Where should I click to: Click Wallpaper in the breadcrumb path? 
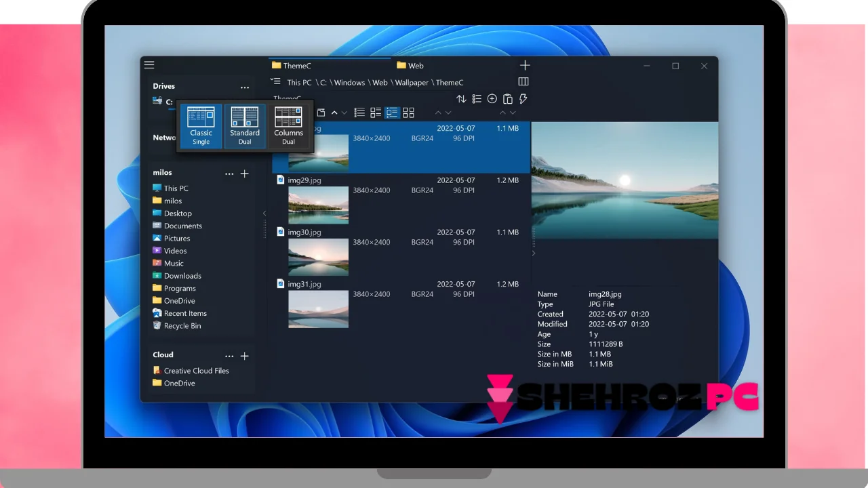(412, 83)
